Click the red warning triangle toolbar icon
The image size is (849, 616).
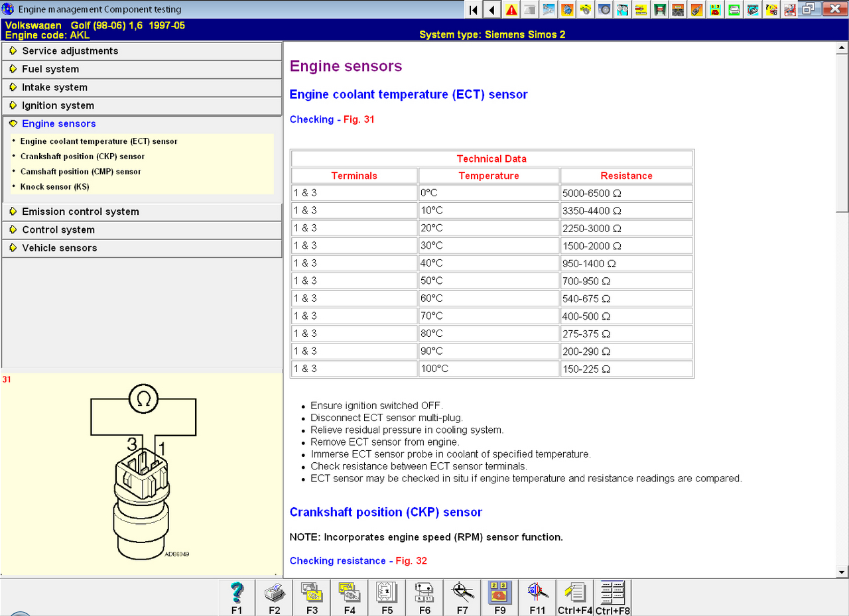(x=511, y=10)
